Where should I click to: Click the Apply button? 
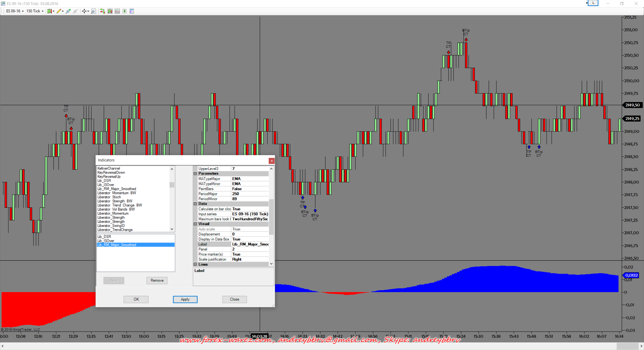pyautogui.click(x=185, y=299)
